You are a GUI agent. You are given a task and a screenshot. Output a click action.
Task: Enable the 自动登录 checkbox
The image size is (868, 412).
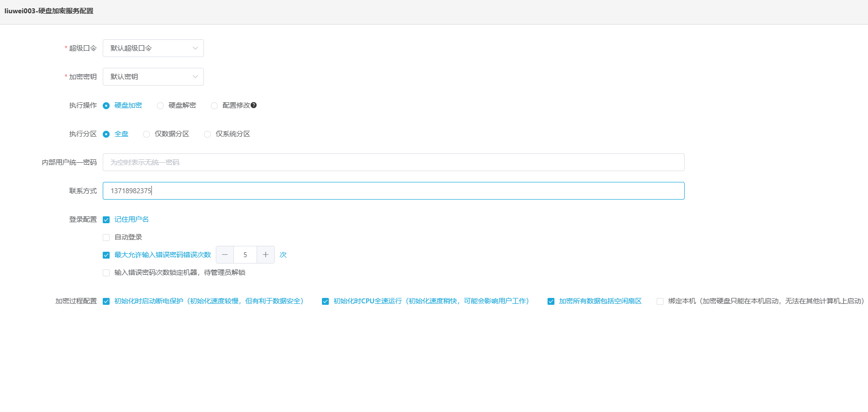[106, 237]
